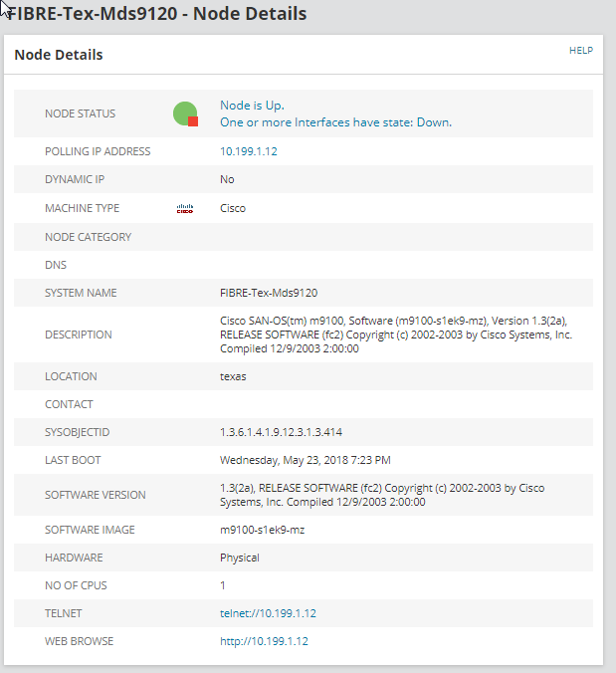The width and height of the screenshot is (616, 673).
Task: Click the number of CPUs value '1'
Action: [x=223, y=585]
